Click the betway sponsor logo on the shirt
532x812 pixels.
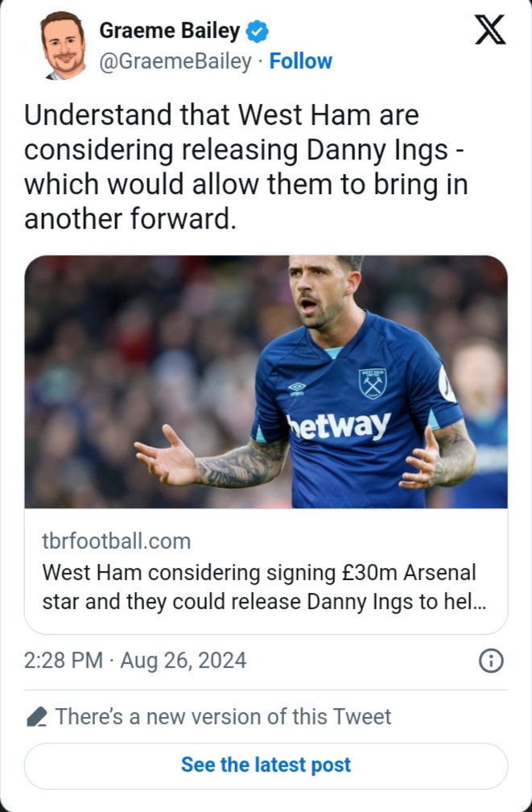339,425
